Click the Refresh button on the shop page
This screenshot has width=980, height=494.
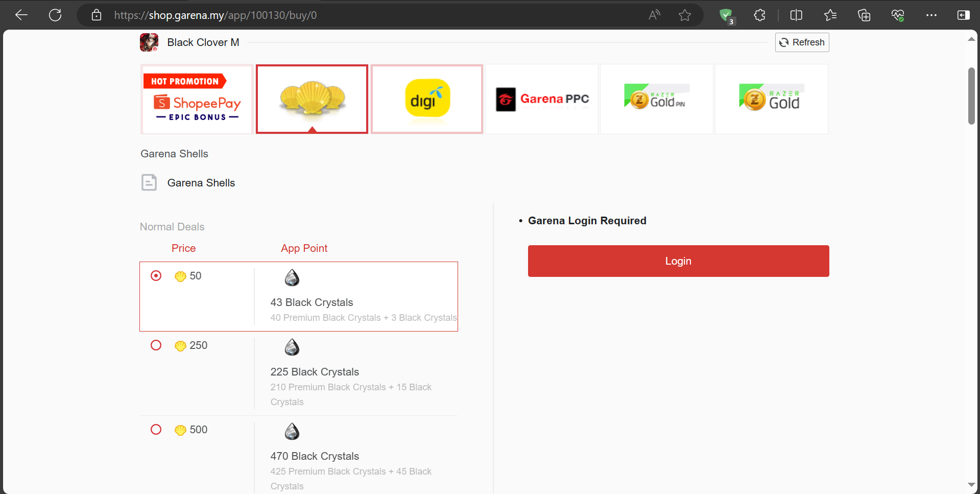pos(801,42)
